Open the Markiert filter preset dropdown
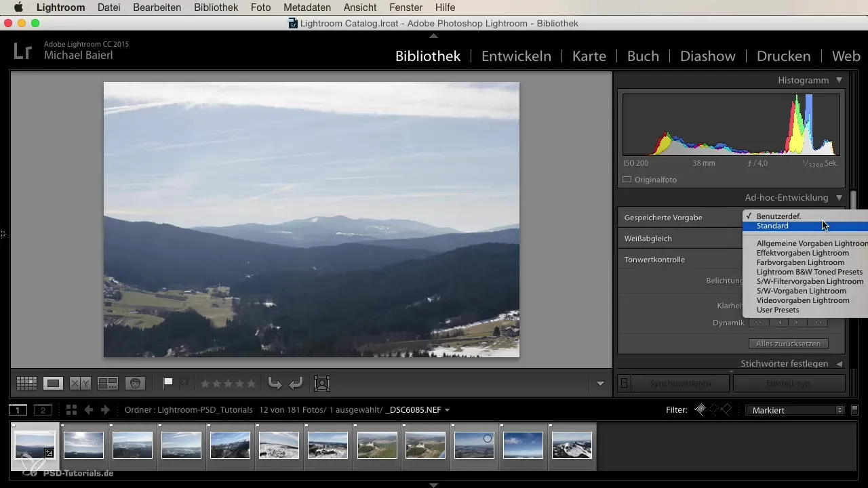The image size is (868, 488). pos(795,410)
